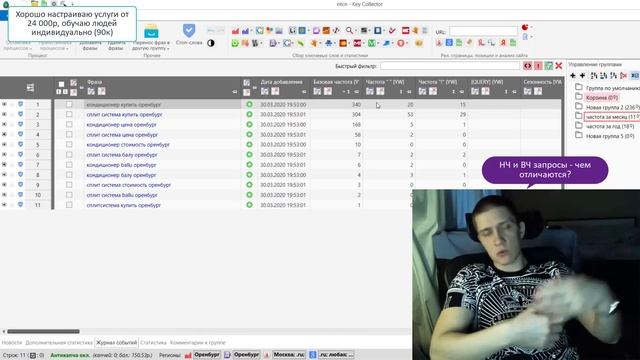Screen dimensions: 640x360
Task: Click the green filter checklist icon
Action: (x=549, y=66)
